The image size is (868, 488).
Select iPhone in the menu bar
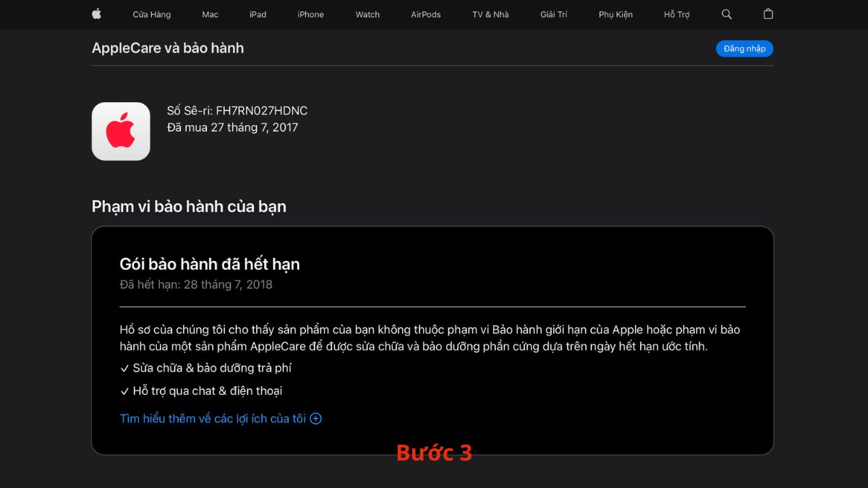point(310,14)
